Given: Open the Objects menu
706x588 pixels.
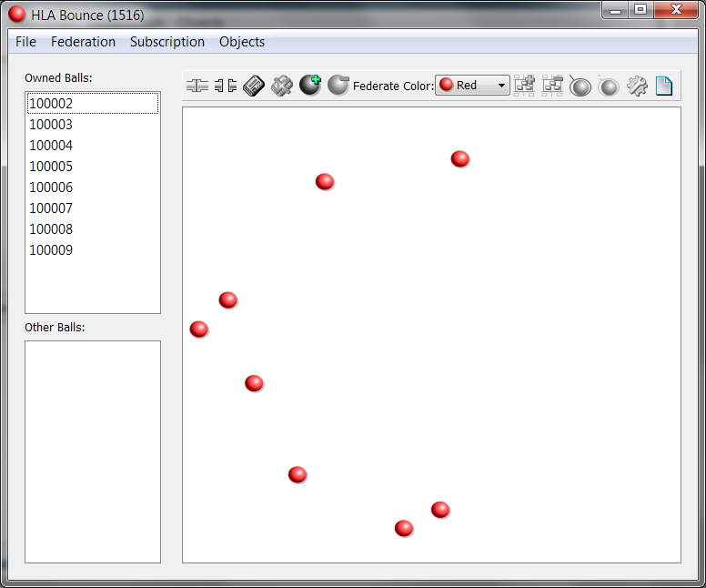Looking at the screenshot, I should [x=242, y=42].
